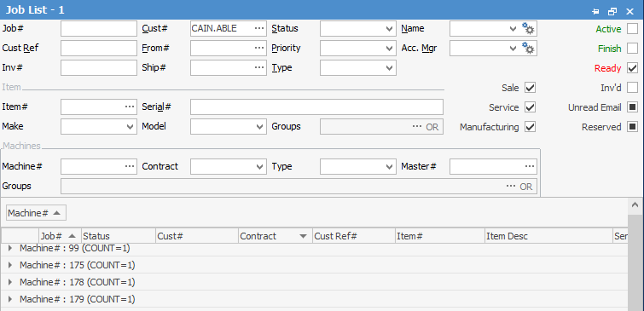Open the Priority dropdown
644x311 pixels.
click(x=389, y=49)
